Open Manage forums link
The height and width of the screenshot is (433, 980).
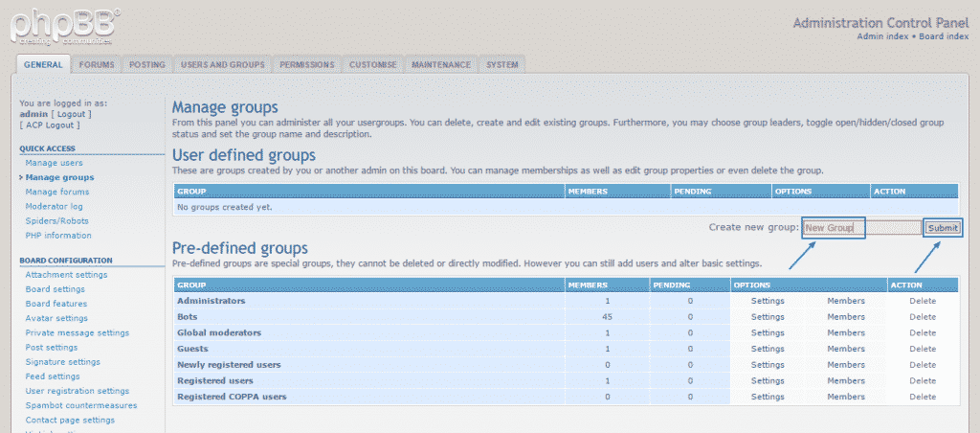coord(56,192)
